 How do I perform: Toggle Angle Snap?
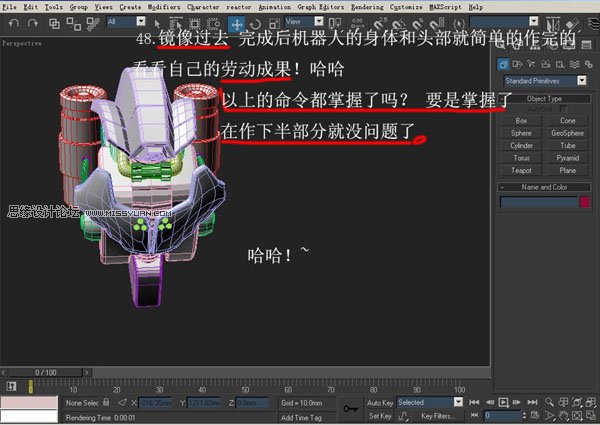[x=398, y=24]
